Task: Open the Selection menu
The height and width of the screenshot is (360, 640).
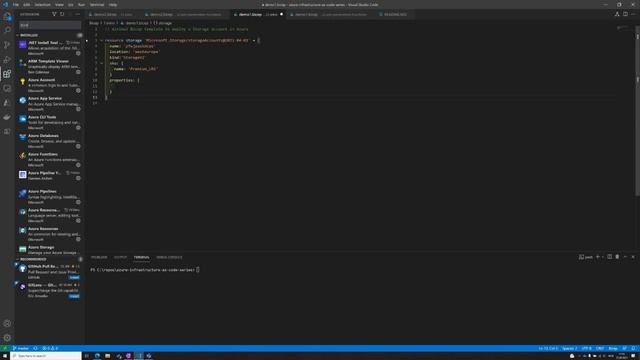Action: coord(42,4)
